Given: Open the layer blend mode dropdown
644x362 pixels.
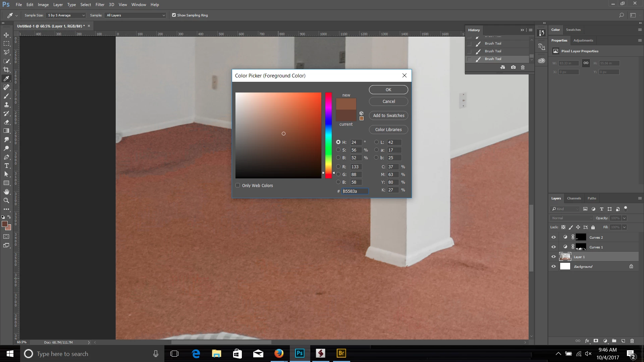Looking at the screenshot, I should [x=572, y=218].
